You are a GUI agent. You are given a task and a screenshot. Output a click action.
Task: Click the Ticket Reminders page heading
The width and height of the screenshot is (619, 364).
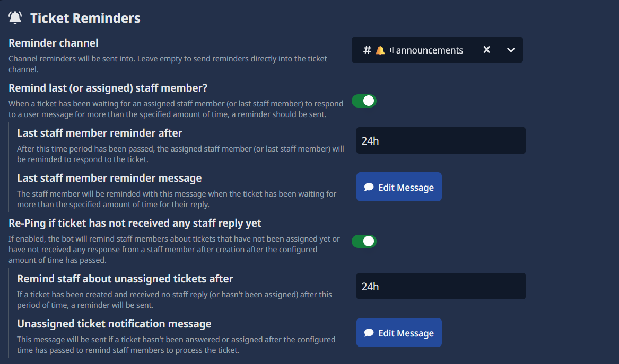pyautogui.click(x=85, y=17)
